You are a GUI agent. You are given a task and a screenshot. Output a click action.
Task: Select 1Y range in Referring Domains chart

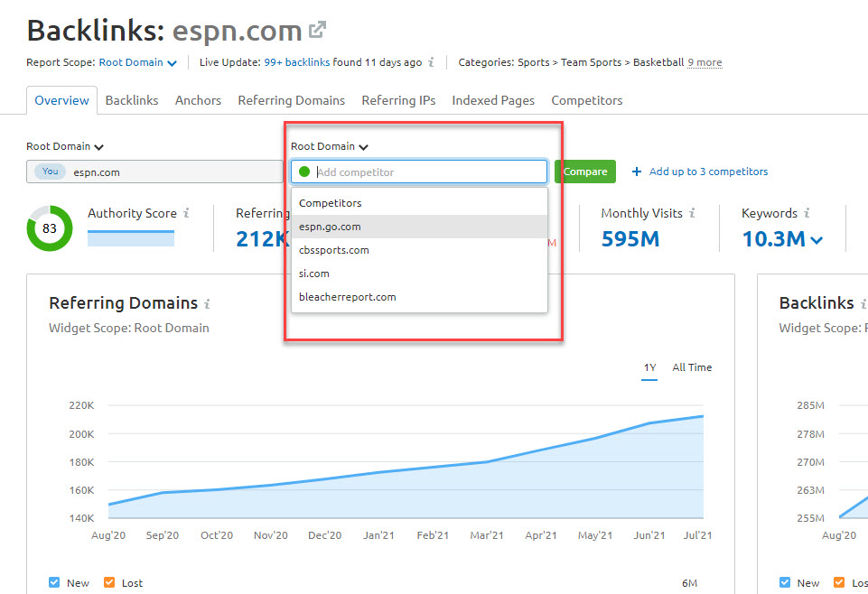[x=649, y=367]
